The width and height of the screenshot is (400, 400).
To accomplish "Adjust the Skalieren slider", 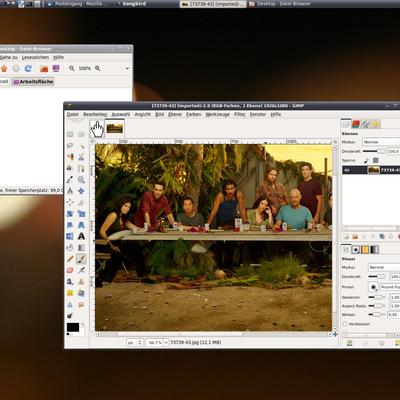I will point(377,297).
